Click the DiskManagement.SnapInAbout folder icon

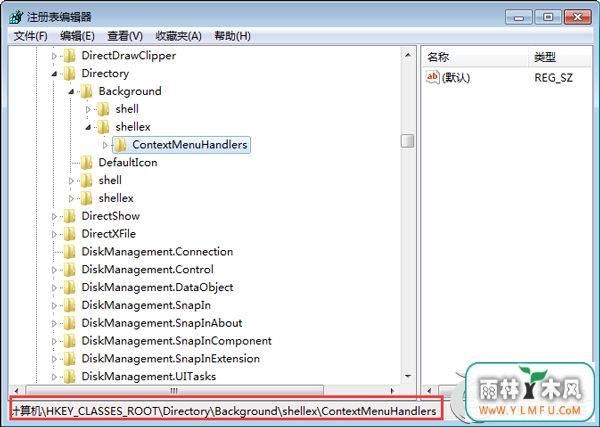(70, 323)
